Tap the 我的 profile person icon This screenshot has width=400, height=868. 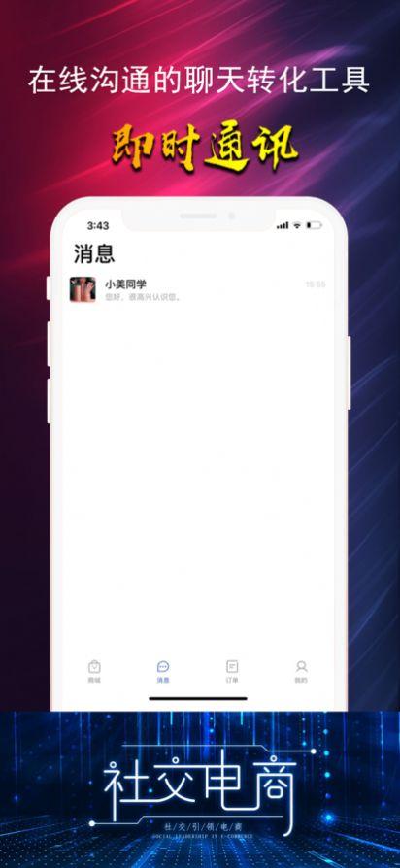point(301,666)
